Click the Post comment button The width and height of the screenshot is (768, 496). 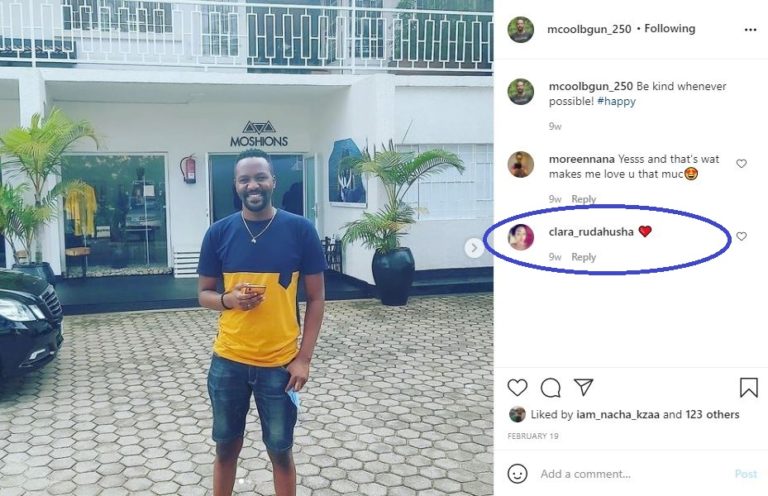tap(745, 474)
